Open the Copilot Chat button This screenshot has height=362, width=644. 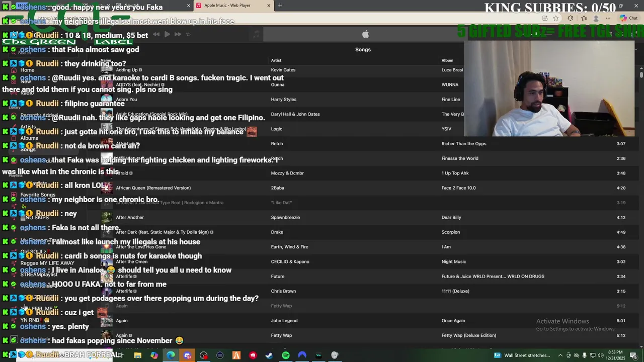click(628, 18)
